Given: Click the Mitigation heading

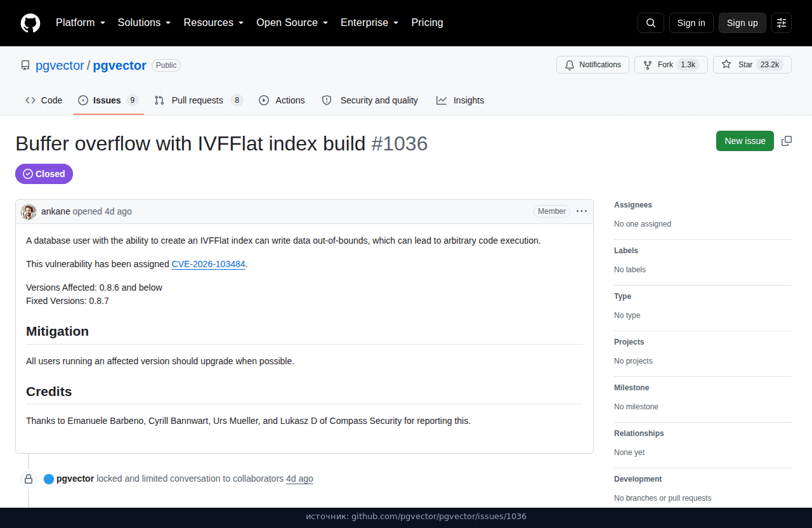Looking at the screenshot, I should coord(58,331).
